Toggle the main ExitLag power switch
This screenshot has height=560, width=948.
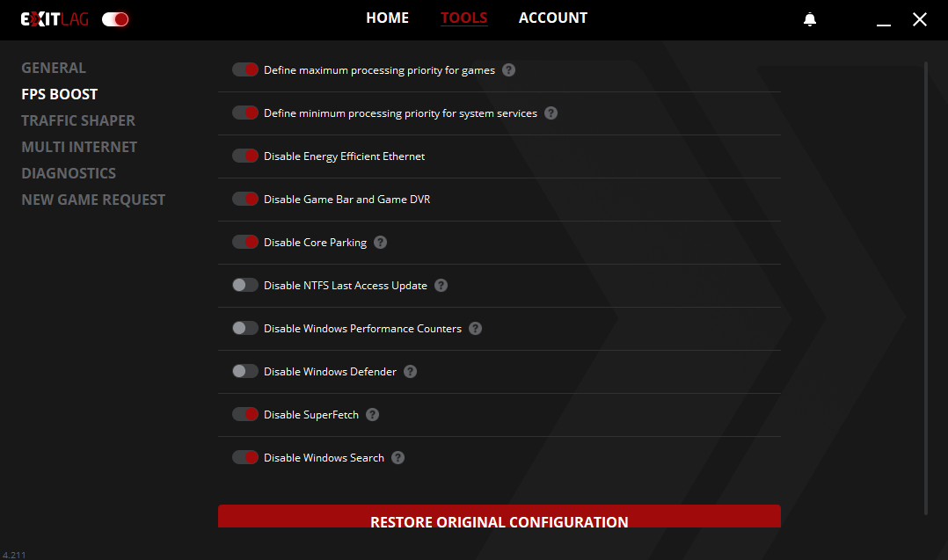[115, 19]
